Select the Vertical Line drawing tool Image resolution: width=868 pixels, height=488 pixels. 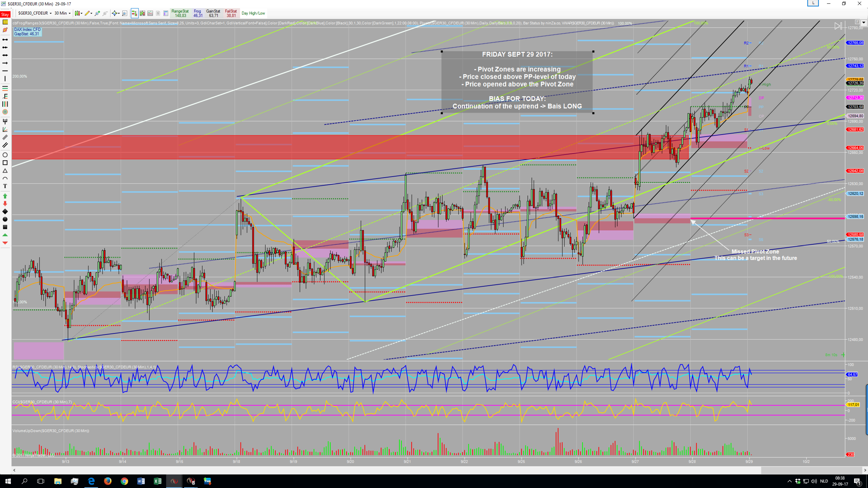point(5,78)
